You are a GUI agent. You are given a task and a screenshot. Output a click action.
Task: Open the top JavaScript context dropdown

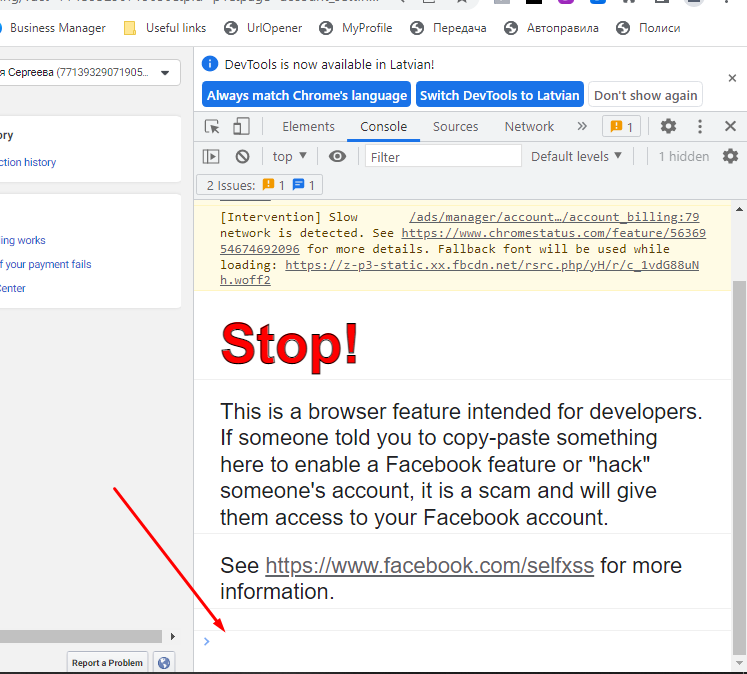click(289, 157)
